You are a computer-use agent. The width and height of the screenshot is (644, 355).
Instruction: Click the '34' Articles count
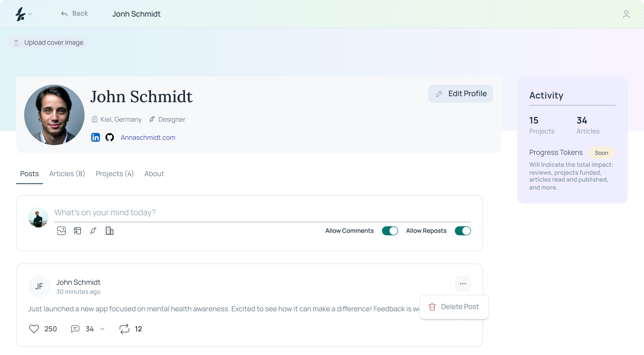pos(582,120)
